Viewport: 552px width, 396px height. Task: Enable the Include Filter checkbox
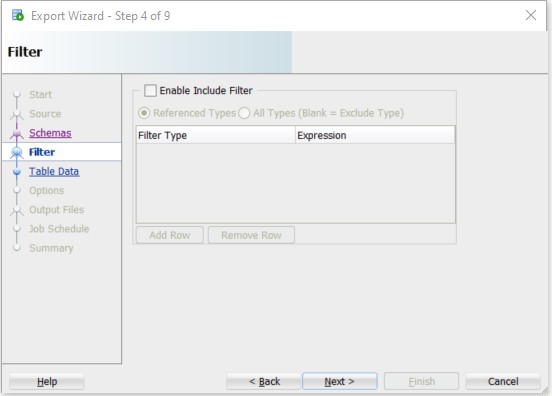[150, 90]
